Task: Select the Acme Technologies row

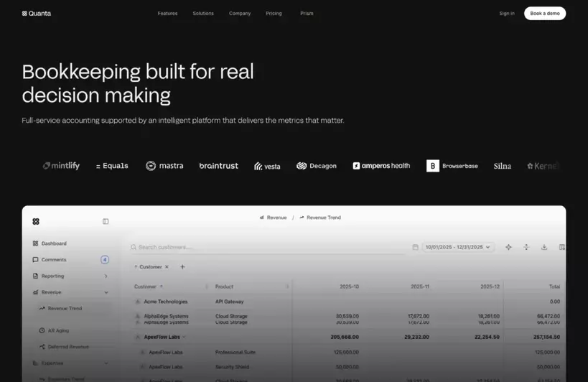Action: click(347, 302)
